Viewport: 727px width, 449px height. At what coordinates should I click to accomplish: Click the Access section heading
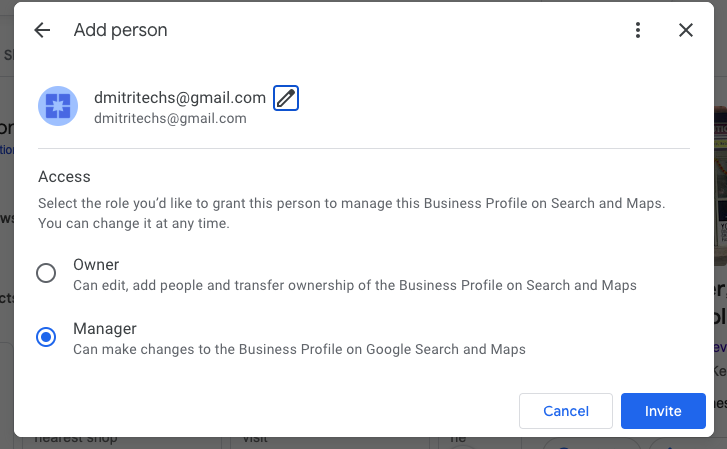tap(64, 176)
